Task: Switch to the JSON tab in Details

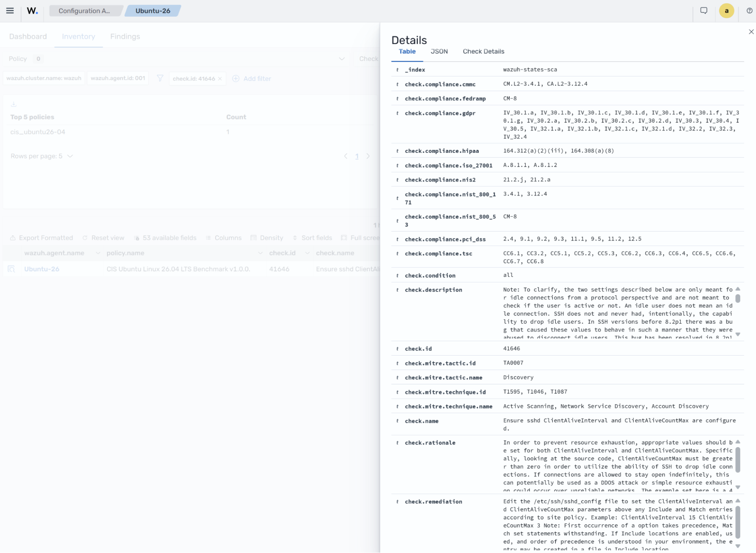Action: pyautogui.click(x=439, y=51)
